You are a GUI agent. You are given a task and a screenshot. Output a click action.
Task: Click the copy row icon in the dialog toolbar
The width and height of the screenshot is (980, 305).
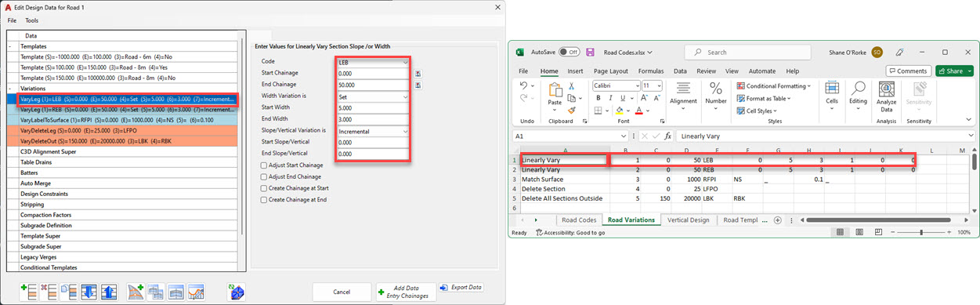69,292
